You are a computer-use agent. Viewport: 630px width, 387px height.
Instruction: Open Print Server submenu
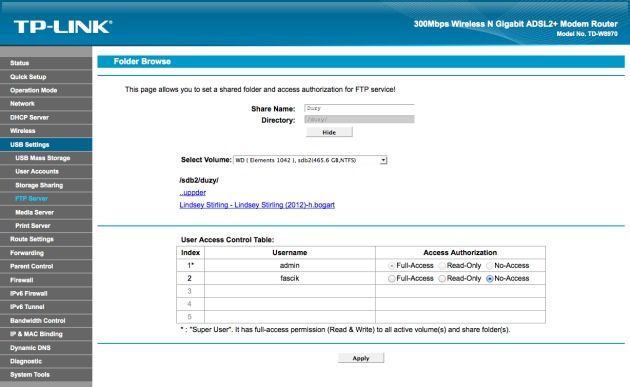pos(46,226)
